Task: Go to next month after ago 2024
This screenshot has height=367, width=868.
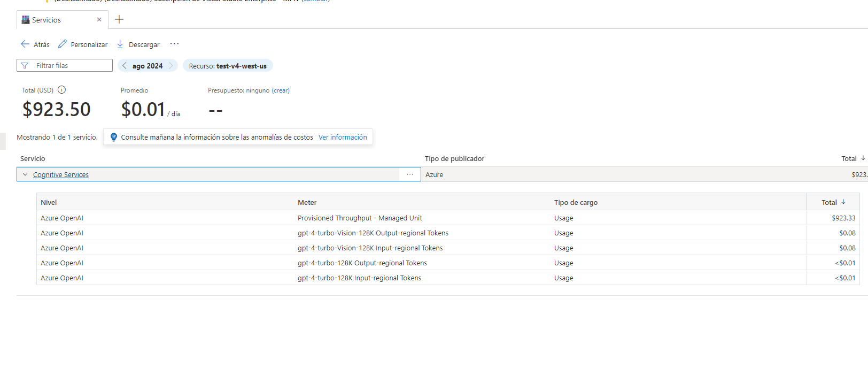Action: point(171,65)
